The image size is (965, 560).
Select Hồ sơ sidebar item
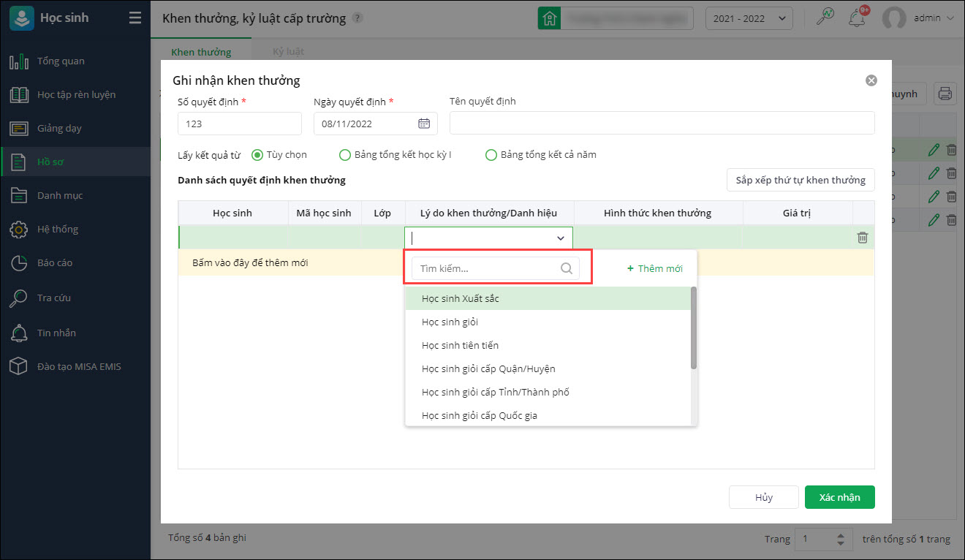[x=75, y=162]
